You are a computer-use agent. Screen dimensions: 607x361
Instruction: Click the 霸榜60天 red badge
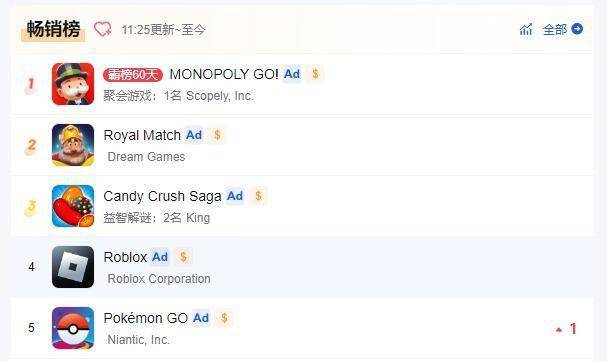coord(133,74)
